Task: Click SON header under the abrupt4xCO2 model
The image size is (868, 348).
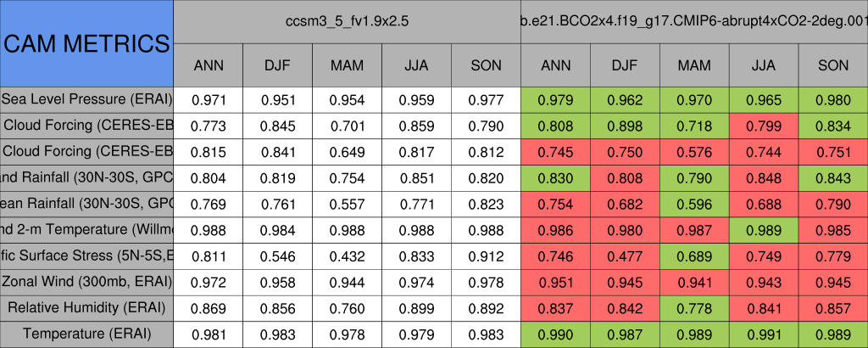Action: (833, 65)
